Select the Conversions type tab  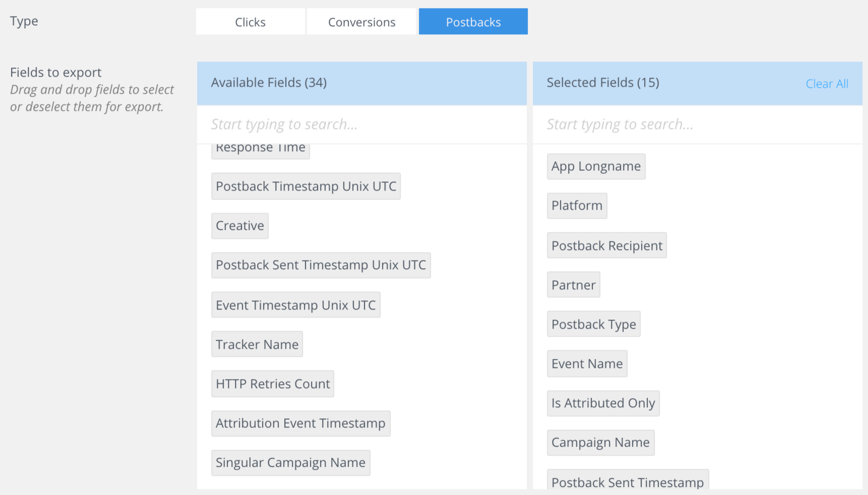(361, 22)
